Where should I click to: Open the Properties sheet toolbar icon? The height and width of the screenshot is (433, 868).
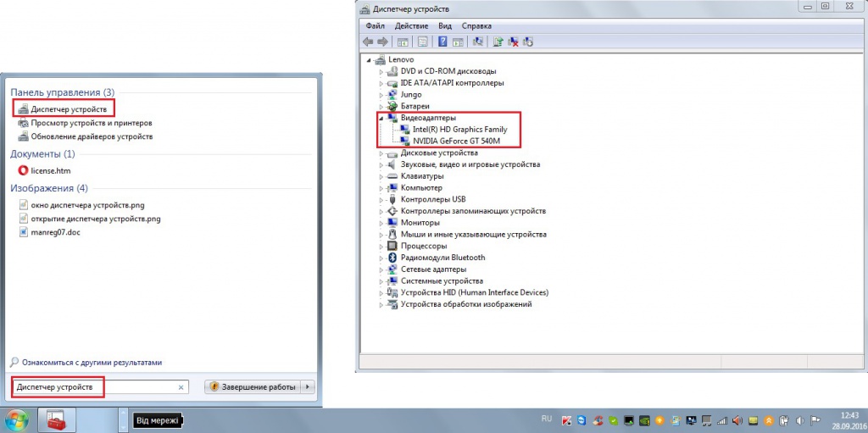tap(422, 42)
